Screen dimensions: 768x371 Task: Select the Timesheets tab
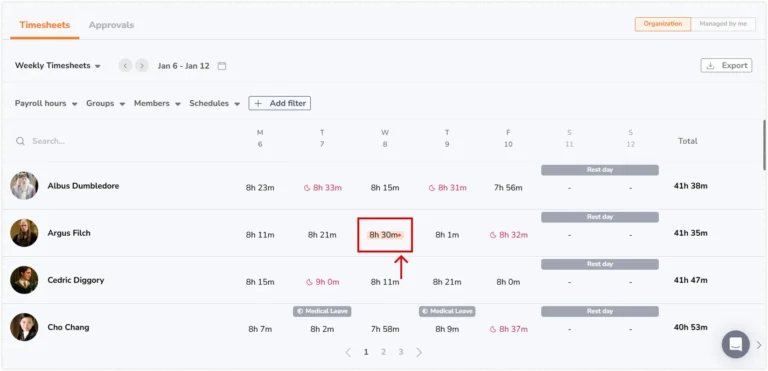point(45,25)
